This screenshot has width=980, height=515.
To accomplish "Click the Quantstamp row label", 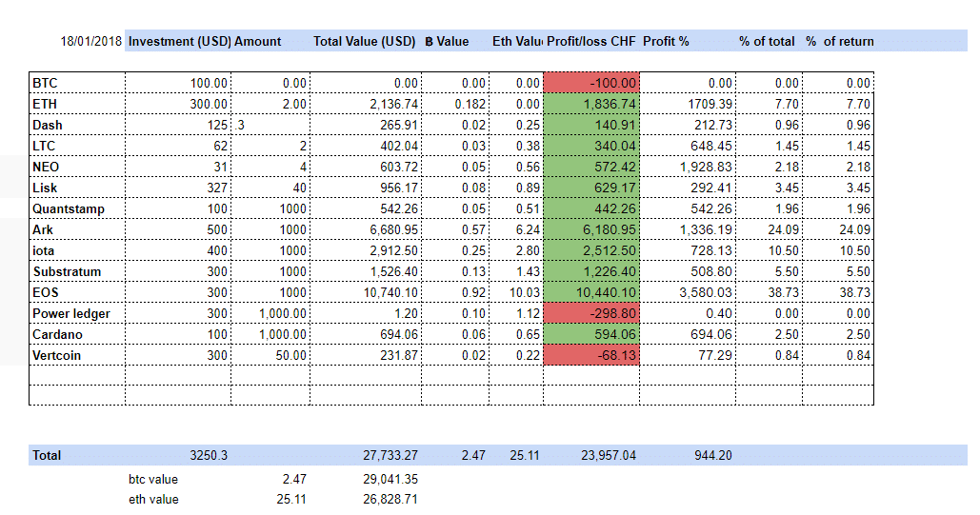I will tap(69, 208).
